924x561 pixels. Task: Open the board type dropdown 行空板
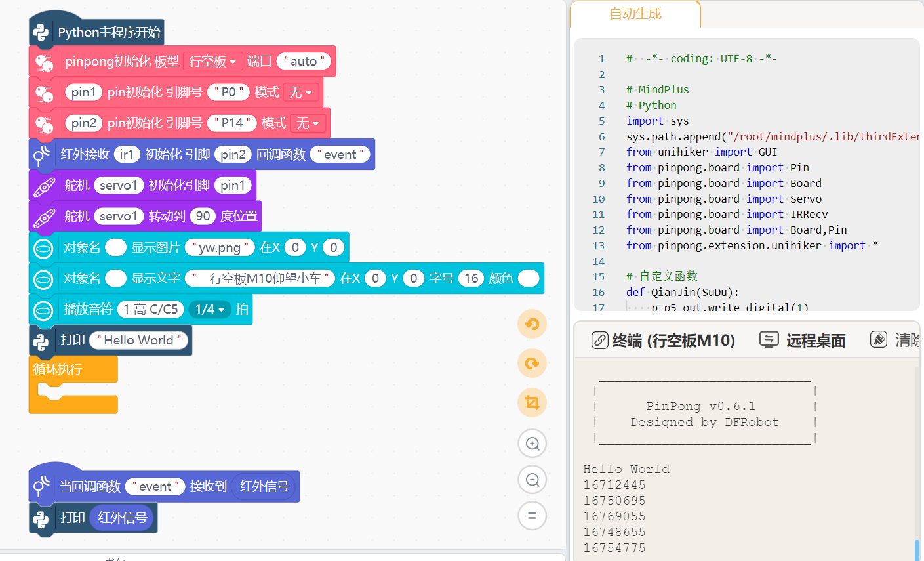click(212, 61)
